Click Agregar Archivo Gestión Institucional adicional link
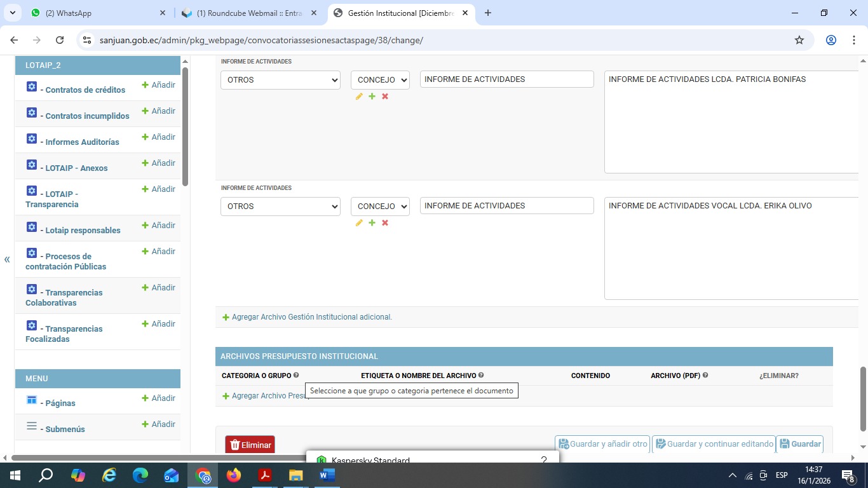Viewport: 868px width, 488px height. pos(311,317)
